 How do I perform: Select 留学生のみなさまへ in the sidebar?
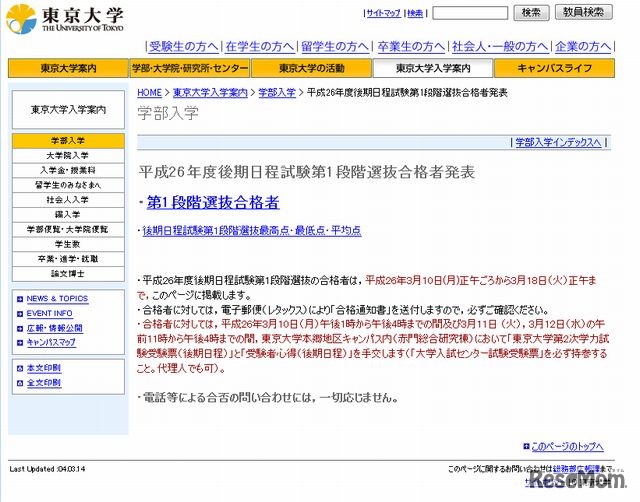tap(68, 185)
